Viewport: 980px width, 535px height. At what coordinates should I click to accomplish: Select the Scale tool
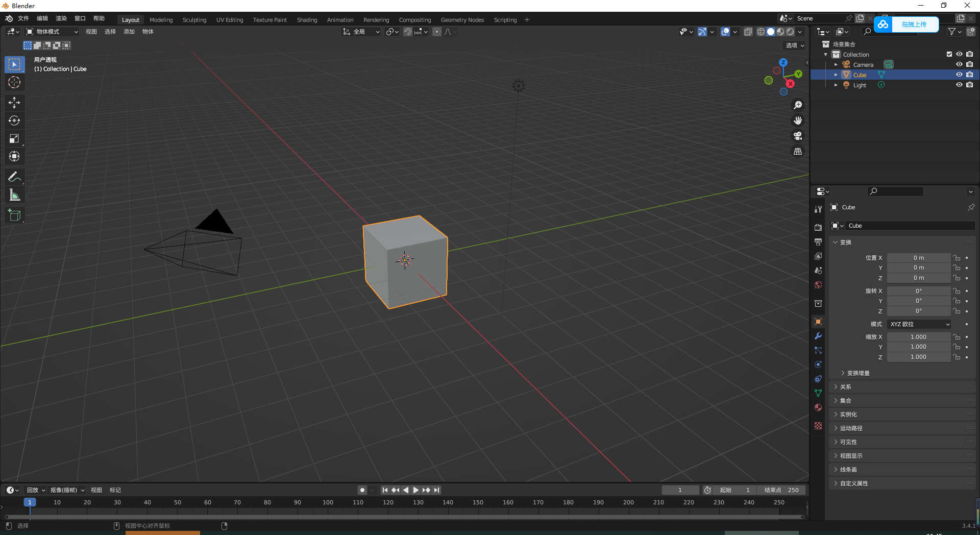click(14, 138)
